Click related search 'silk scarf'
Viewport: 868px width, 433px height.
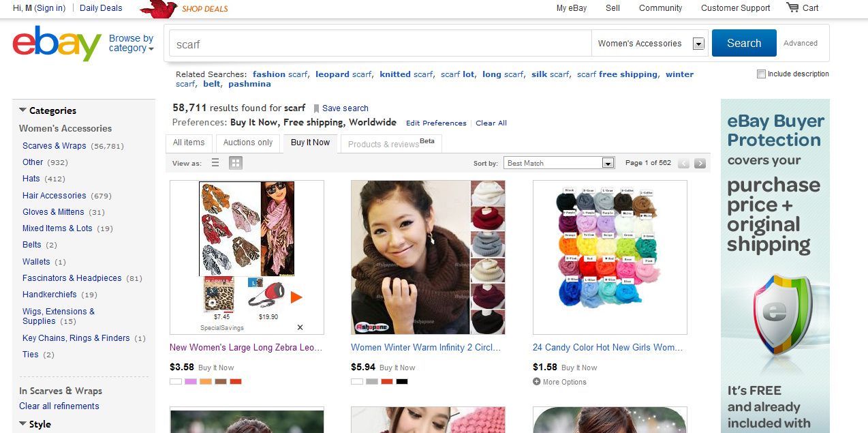pos(550,74)
